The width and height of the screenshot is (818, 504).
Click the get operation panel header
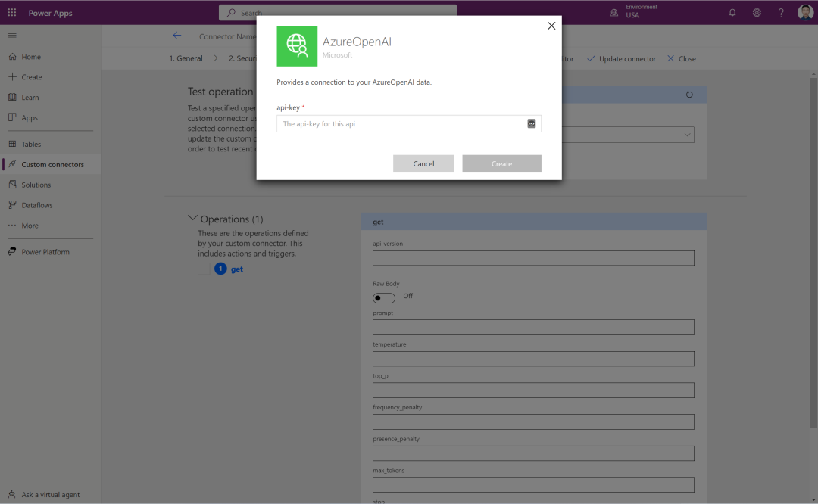[533, 222]
